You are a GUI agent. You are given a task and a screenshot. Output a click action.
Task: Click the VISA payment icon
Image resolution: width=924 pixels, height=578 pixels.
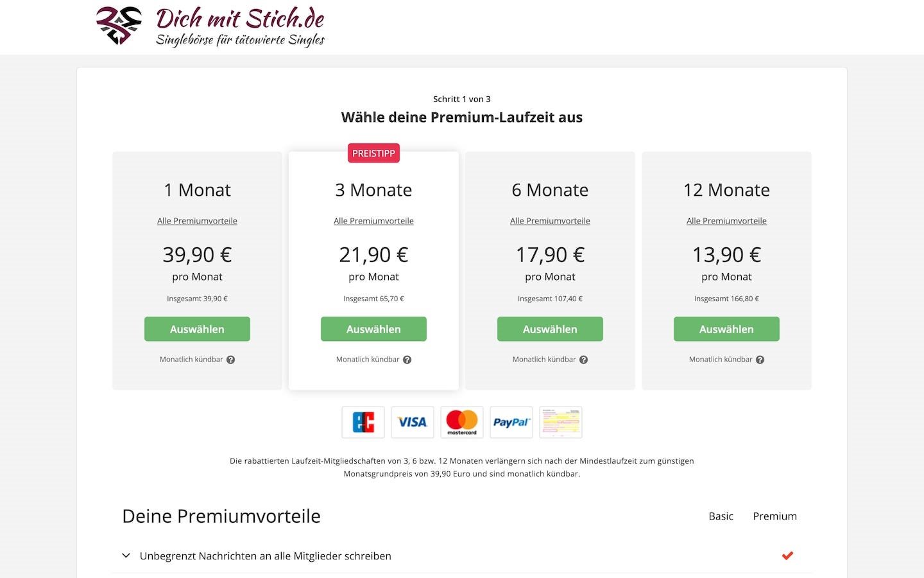click(x=413, y=422)
